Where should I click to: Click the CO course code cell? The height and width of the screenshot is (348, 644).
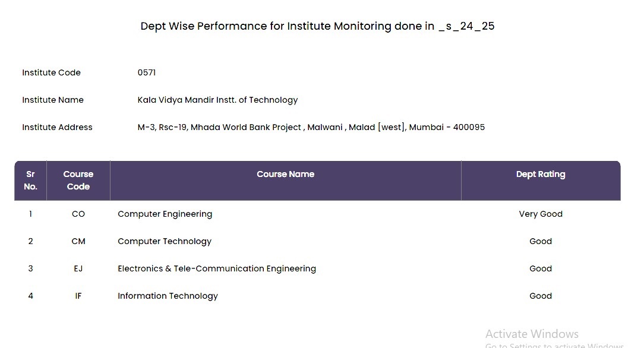[78, 214]
